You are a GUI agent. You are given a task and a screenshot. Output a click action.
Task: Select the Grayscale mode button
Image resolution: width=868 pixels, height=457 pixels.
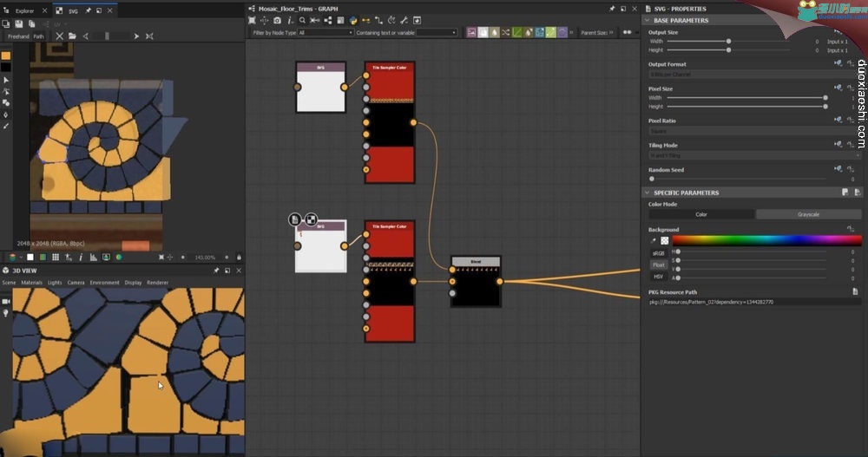[x=809, y=214]
